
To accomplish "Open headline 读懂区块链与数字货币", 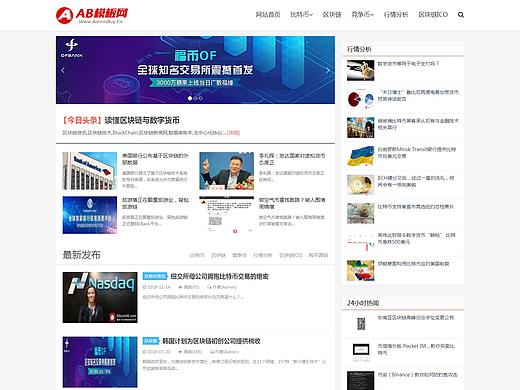I will (x=142, y=120).
